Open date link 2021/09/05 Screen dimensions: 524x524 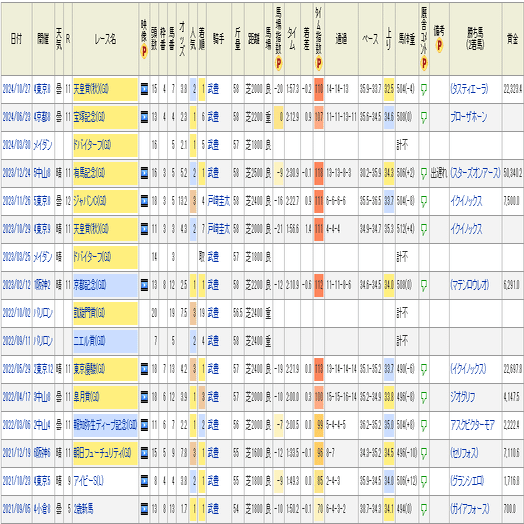[16, 510]
